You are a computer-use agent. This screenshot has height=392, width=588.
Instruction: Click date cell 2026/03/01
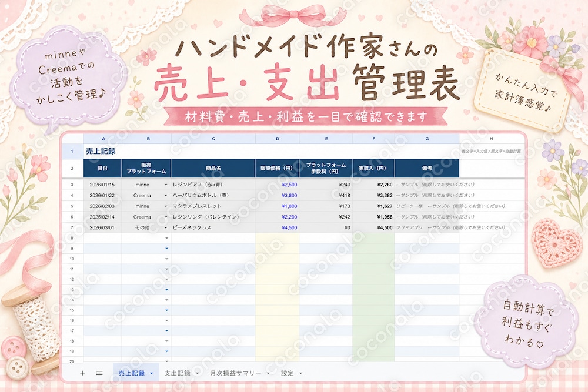(x=102, y=227)
